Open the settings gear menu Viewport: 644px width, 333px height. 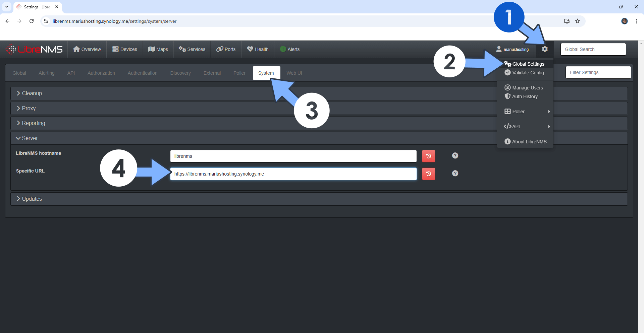[545, 49]
